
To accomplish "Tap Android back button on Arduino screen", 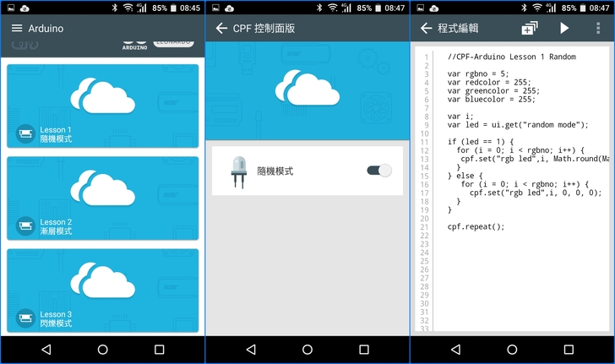I will (46, 350).
